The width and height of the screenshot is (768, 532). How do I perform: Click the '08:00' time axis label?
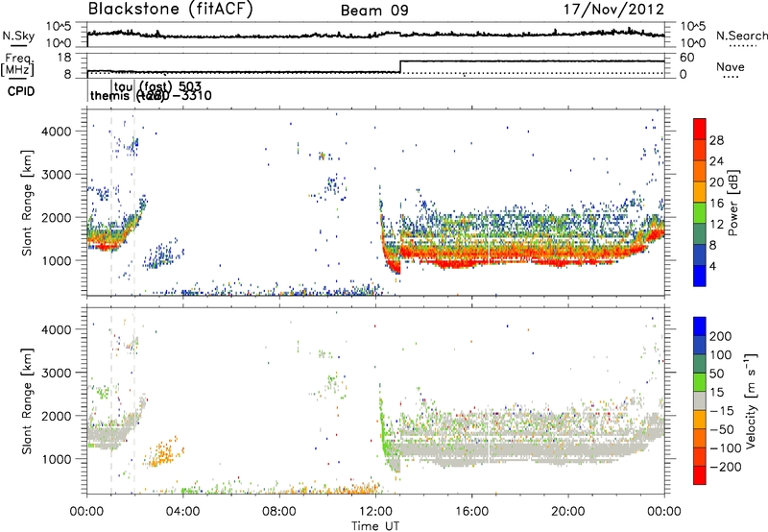(279, 512)
